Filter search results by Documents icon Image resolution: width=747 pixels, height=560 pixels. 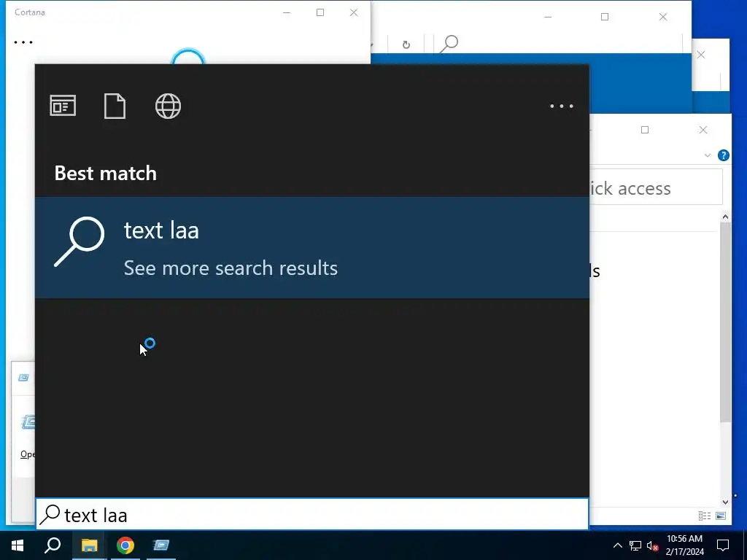point(115,106)
